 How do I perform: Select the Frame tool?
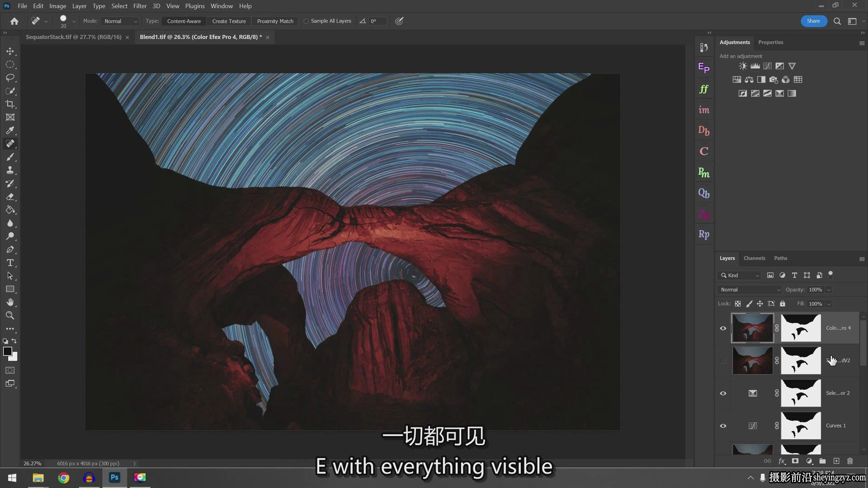tap(10, 117)
